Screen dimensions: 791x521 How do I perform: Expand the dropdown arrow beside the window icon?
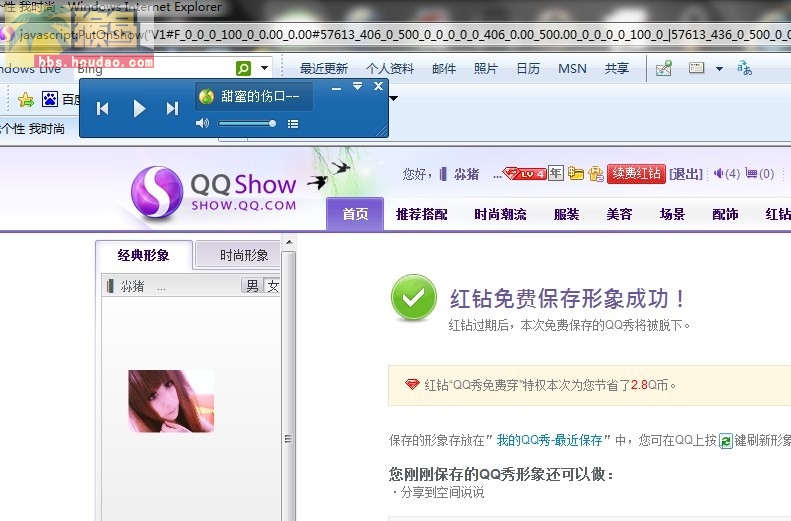tap(719, 69)
